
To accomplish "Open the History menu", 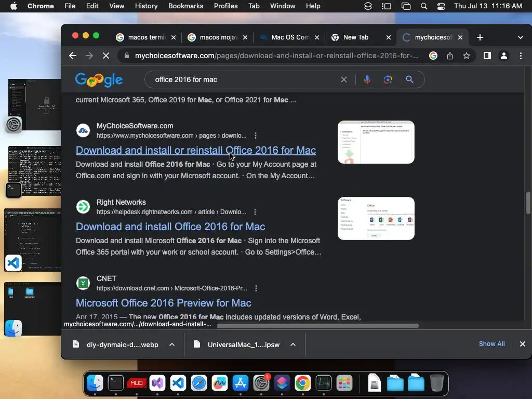I will coord(146,6).
